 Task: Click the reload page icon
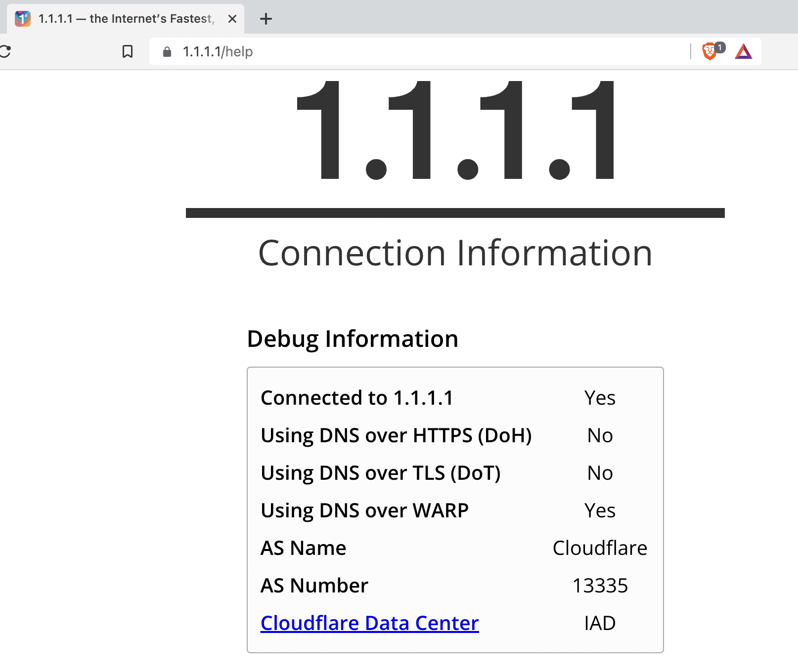point(5,51)
